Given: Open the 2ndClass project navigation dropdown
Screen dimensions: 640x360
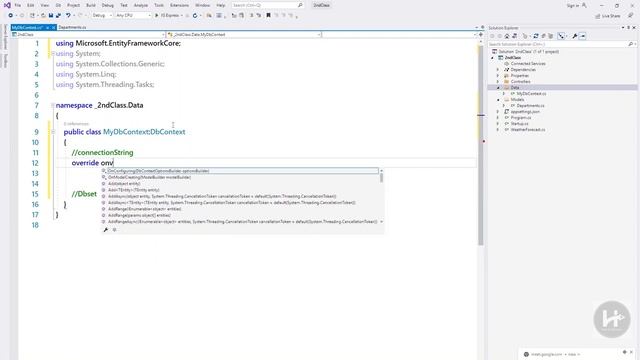Looking at the screenshot, I should [x=88, y=35].
